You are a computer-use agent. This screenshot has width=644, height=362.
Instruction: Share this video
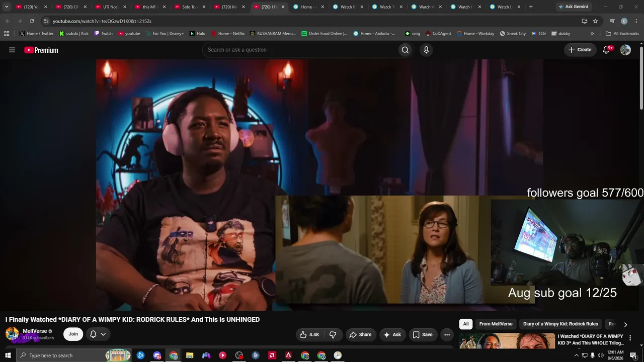coord(360,334)
